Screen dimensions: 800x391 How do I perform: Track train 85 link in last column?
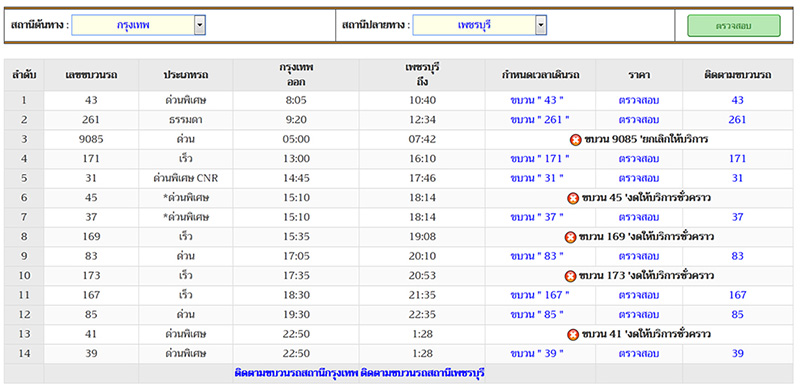coord(737,314)
